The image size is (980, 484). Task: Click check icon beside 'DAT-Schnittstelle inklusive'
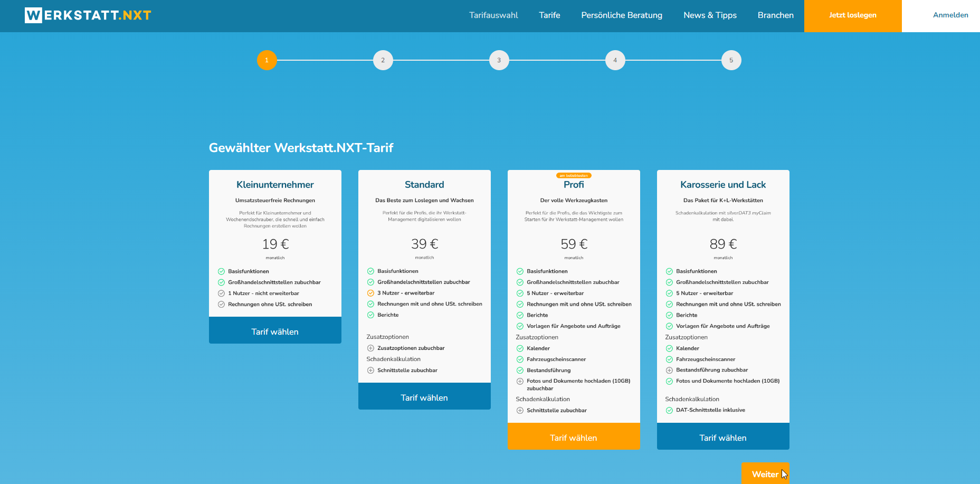tap(669, 410)
